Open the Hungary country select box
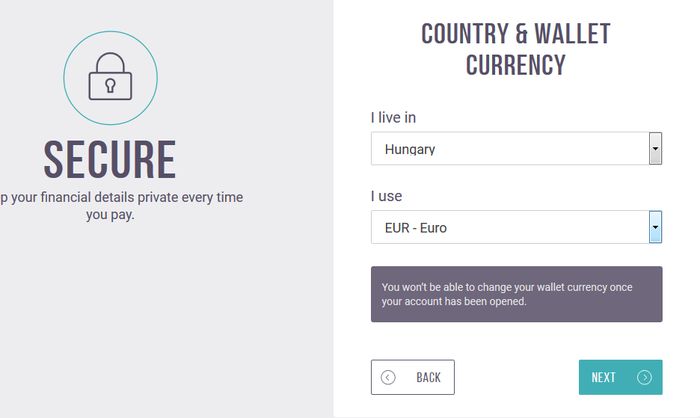The width and height of the screenshot is (700, 418). [x=516, y=148]
